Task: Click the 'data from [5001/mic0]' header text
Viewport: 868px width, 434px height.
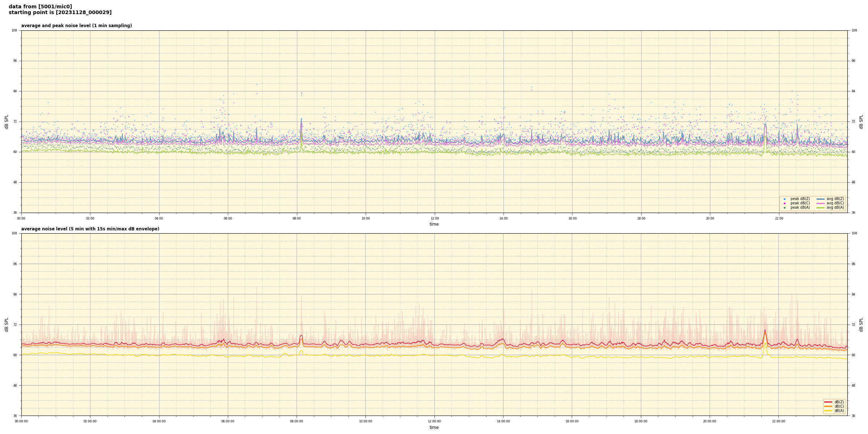Action: tap(40, 7)
